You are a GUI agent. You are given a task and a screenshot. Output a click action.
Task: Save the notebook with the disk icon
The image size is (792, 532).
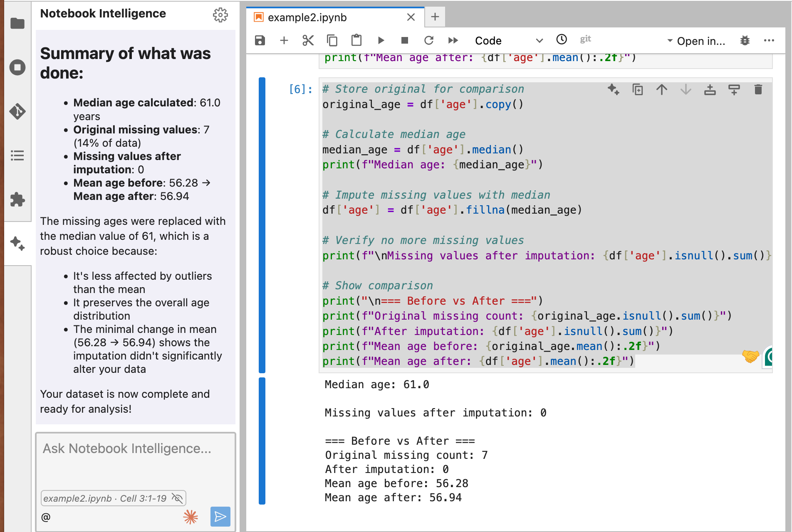(260, 40)
